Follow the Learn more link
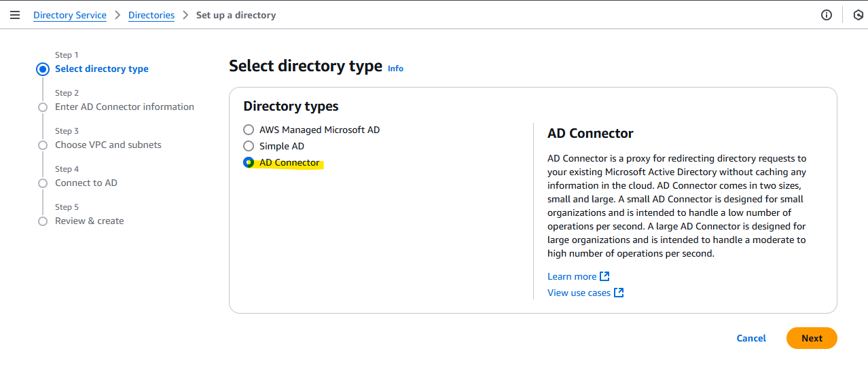Viewport: 868px width, 370px height. (572, 276)
